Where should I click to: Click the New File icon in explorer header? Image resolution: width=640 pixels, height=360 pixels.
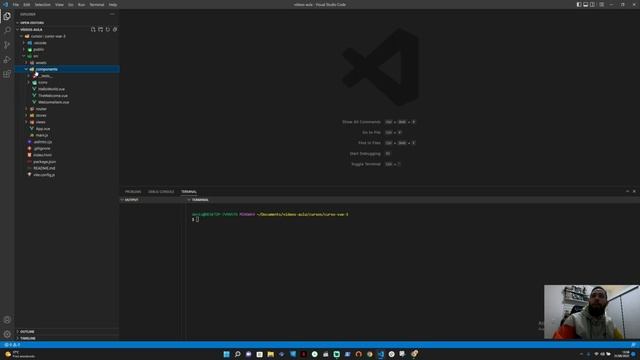tap(93, 29)
